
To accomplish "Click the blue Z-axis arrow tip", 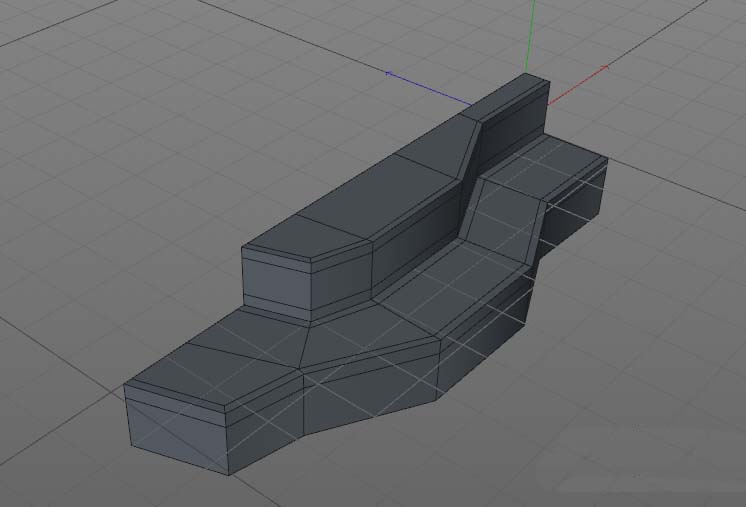I will [x=390, y=72].
